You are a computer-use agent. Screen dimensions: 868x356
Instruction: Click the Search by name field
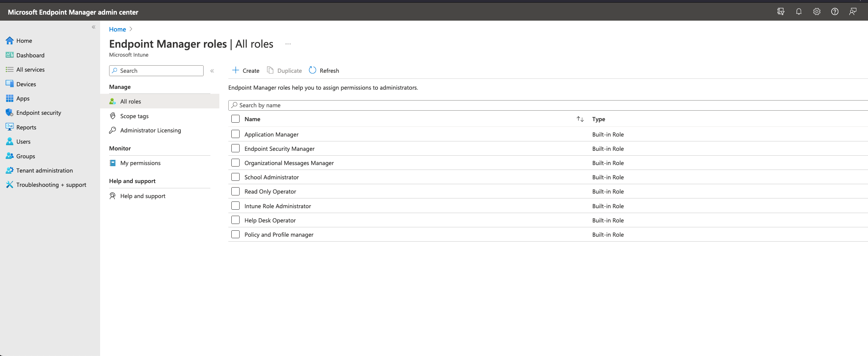pos(525,105)
